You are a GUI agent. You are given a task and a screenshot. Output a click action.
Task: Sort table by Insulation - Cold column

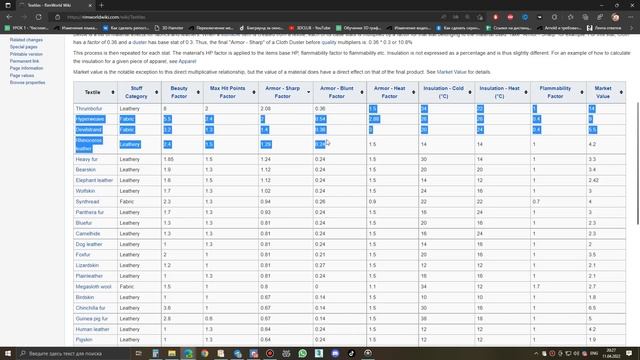pos(447,92)
